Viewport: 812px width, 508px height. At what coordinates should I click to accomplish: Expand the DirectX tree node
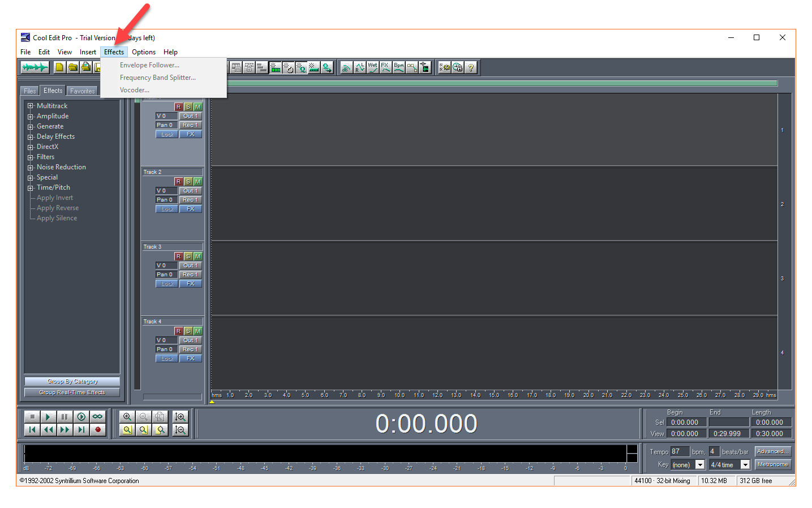point(31,147)
